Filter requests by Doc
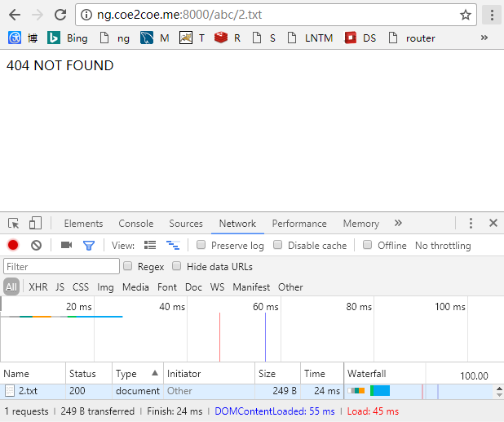This screenshot has height=422, width=504. pyautogui.click(x=193, y=287)
